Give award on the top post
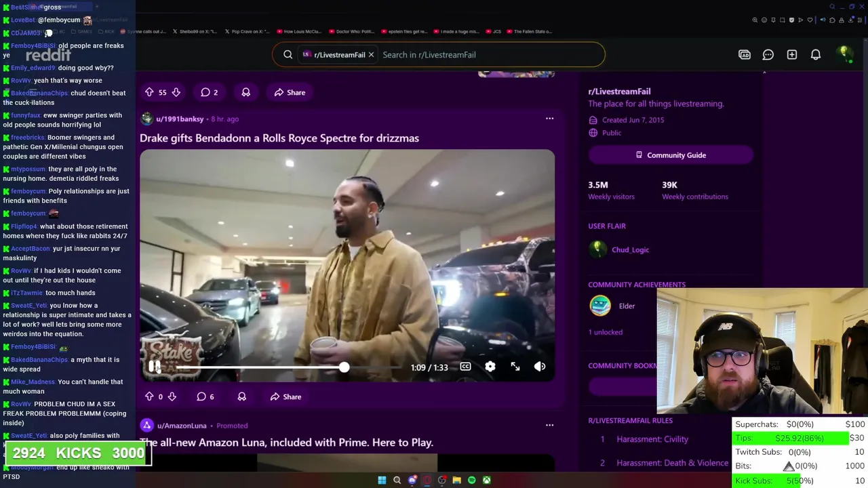The width and height of the screenshot is (868, 488). 246,92
